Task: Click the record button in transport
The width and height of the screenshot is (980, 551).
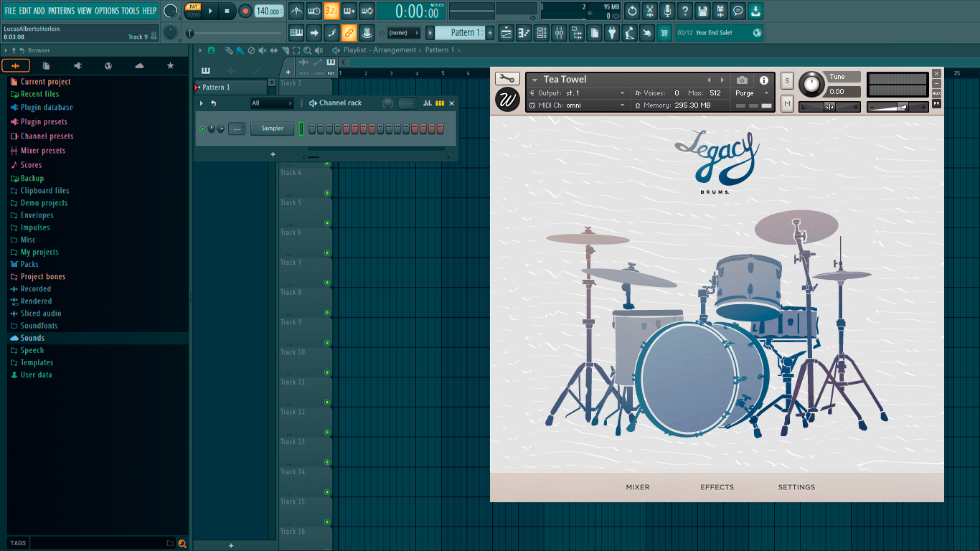Action: 245,11
